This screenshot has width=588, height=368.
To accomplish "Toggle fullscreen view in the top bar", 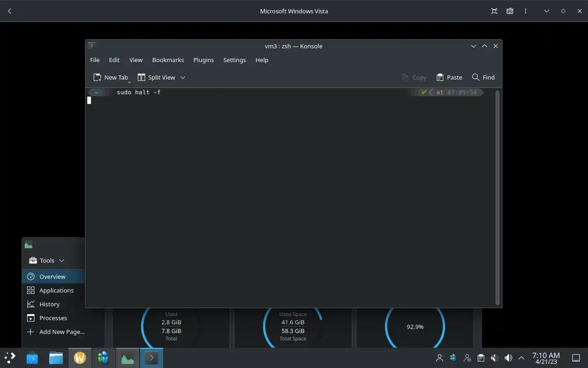I will point(494,11).
